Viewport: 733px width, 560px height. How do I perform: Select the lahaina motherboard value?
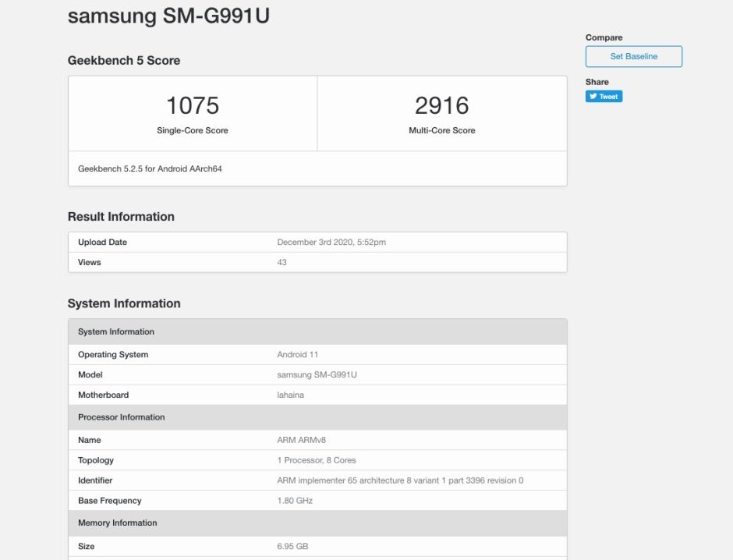(x=290, y=395)
